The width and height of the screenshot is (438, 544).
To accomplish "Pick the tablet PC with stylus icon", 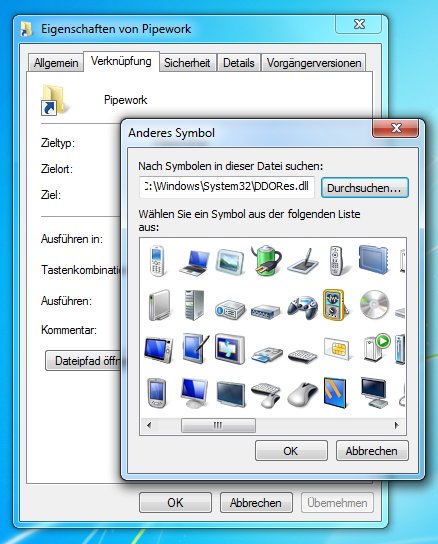I will tap(196, 348).
